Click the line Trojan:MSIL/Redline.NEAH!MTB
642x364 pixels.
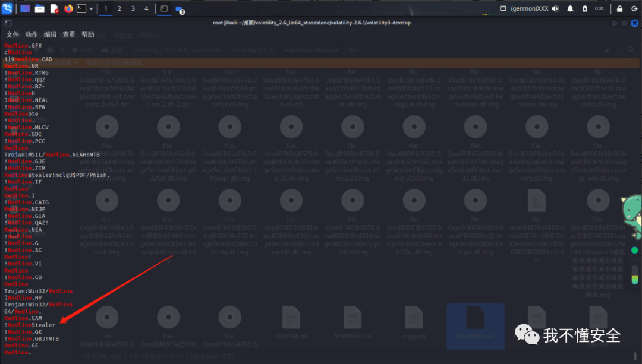tap(52, 154)
